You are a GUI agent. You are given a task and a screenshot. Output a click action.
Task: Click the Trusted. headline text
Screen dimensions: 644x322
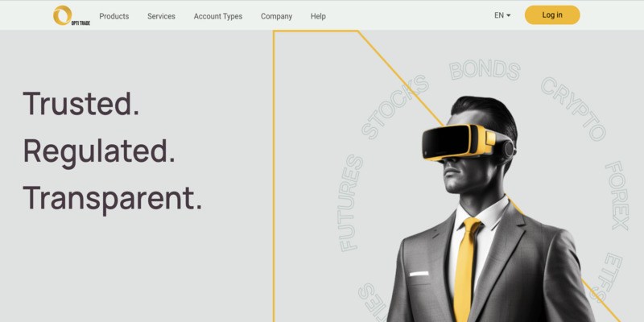pos(81,103)
